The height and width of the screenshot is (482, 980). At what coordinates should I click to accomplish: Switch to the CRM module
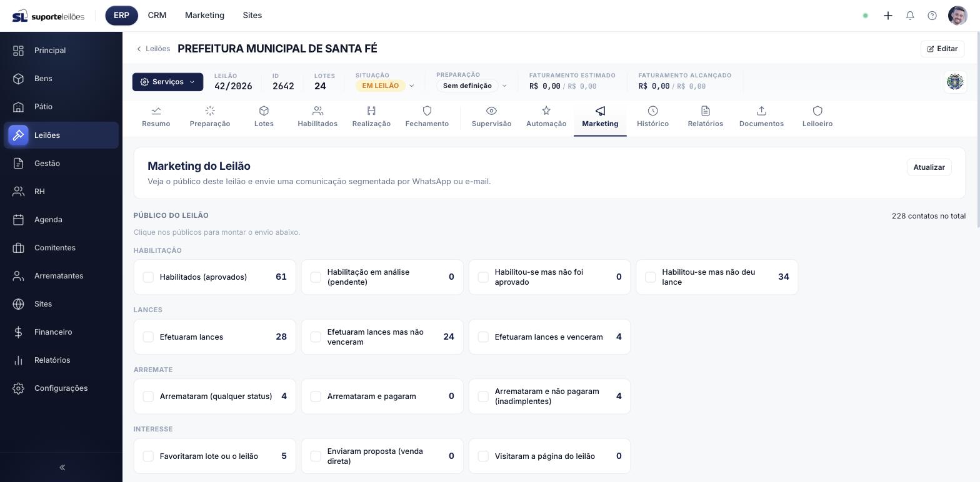pyautogui.click(x=157, y=16)
